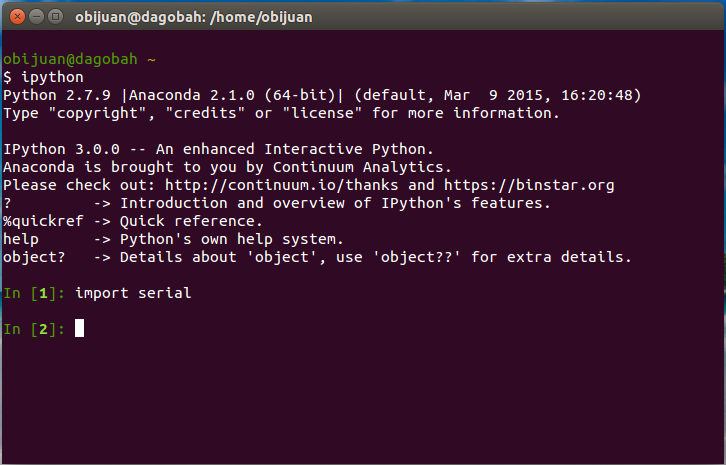The width and height of the screenshot is (726, 465).
Task: Click the %quickref magic command text
Action: (40, 221)
